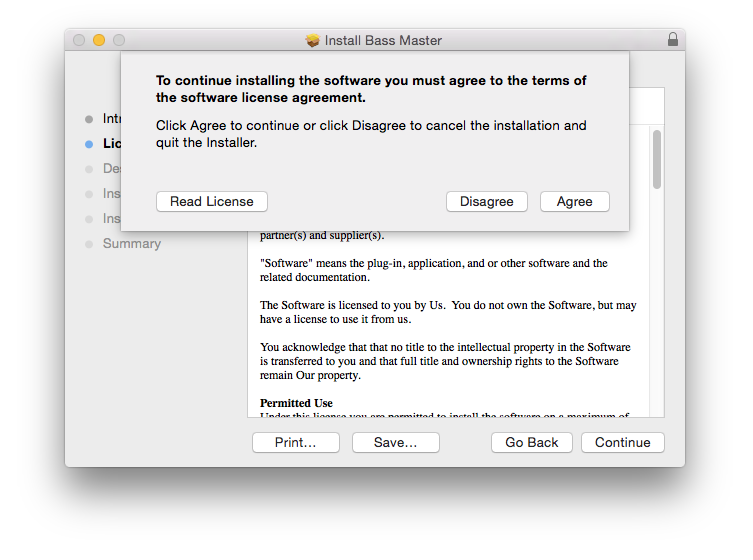Click the blue bullet of the License step
The image size is (753, 560).
pos(89,144)
